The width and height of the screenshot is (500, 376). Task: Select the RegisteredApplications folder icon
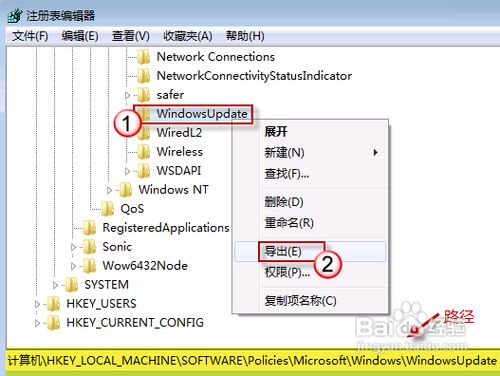(90, 228)
